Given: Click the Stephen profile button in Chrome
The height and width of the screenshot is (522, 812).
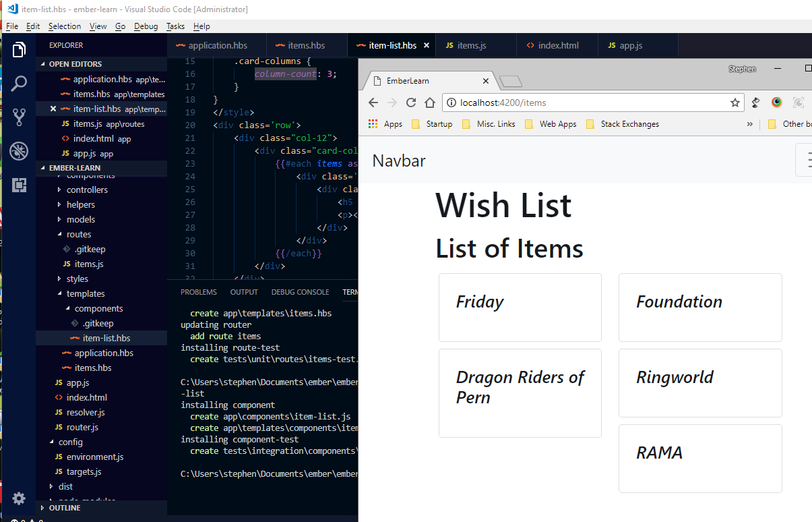Looking at the screenshot, I should tap(742, 69).
